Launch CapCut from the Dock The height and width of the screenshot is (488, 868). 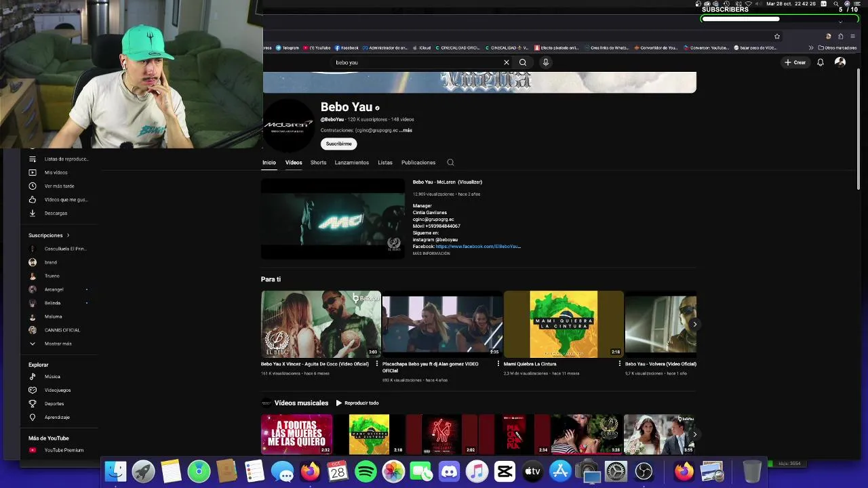[x=505, y=471]
